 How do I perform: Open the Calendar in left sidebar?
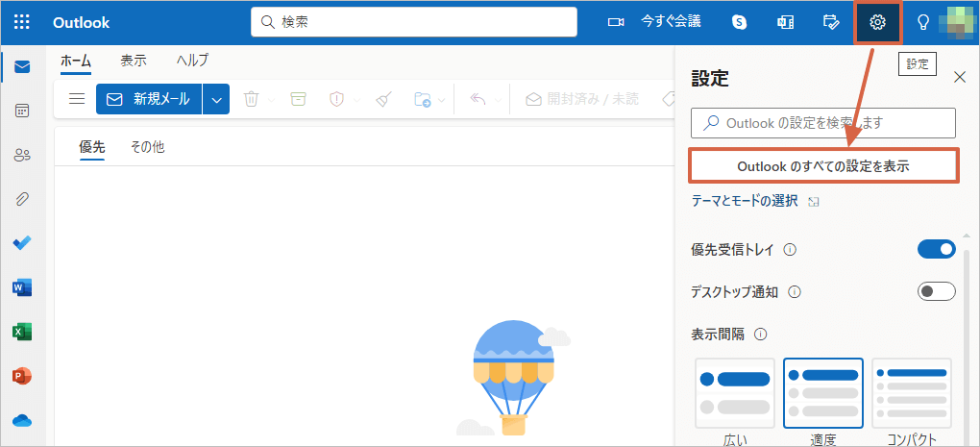22,111
